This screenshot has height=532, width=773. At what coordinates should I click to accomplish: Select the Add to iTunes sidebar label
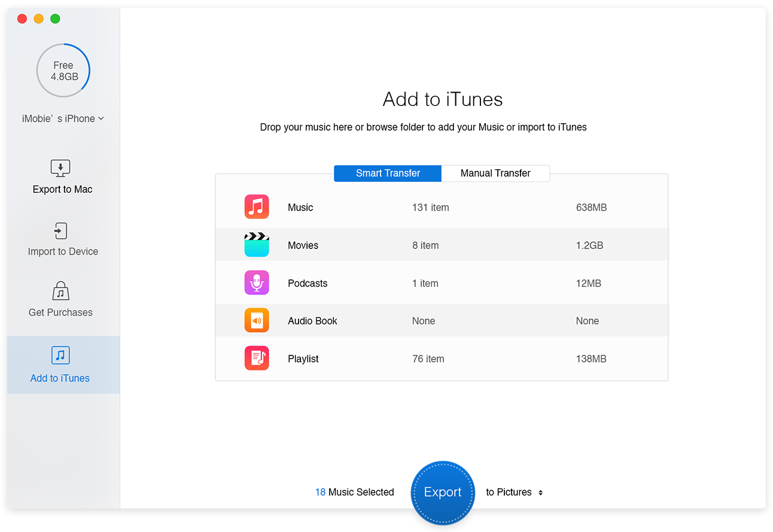pos(60,378)
